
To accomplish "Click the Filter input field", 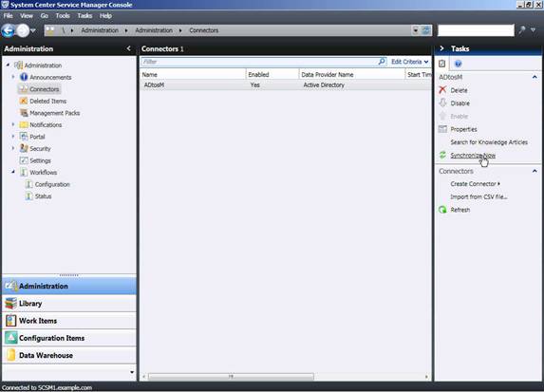I will pyautogui.click(x=259, y=62).
